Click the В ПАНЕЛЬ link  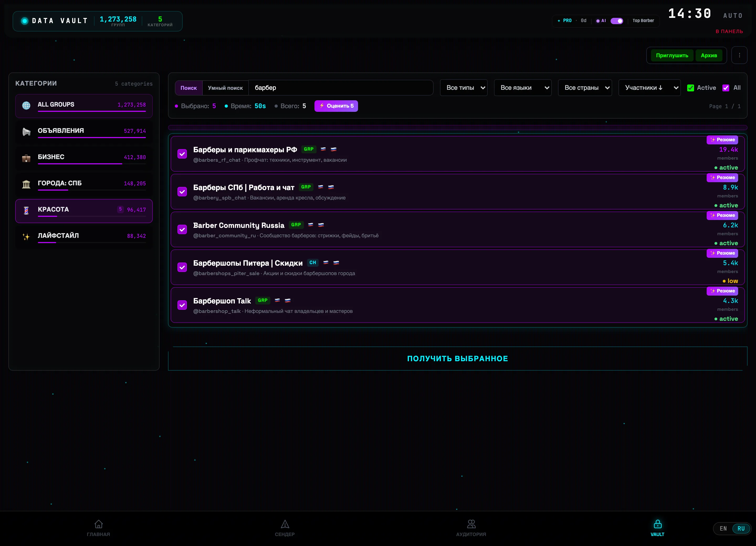click(x=729, y=31)
